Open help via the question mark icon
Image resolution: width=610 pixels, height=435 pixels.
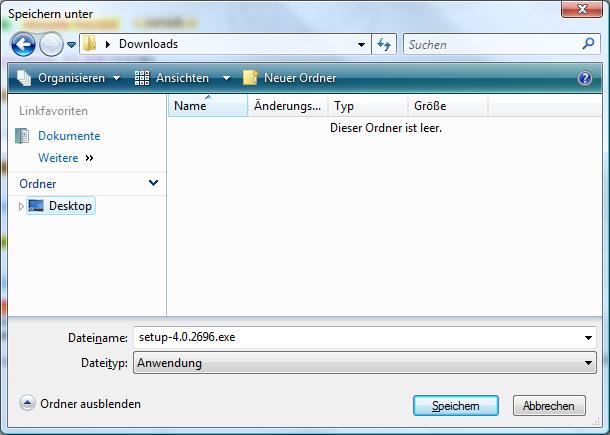[x=585, y=78]
